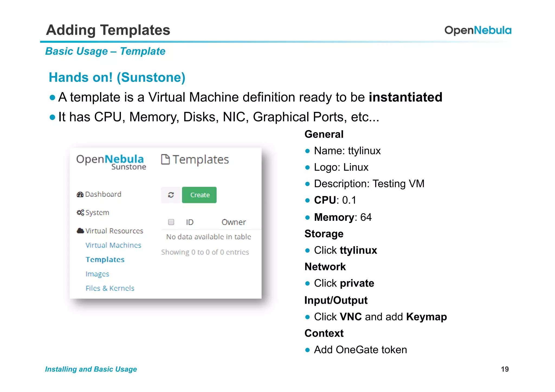The width and height of the screenshot is (555, 392).
Task: Click the 'Hands on! (Sunstone)' heading
Action: tap(117, 77)
